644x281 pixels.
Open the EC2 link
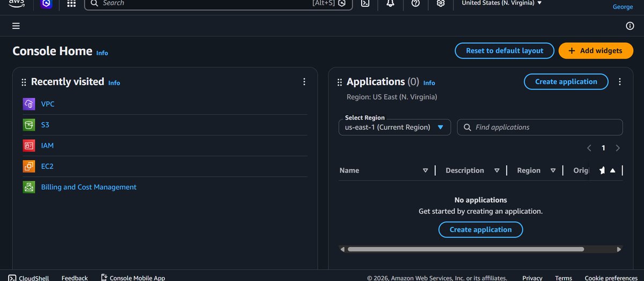coord(47,166)
